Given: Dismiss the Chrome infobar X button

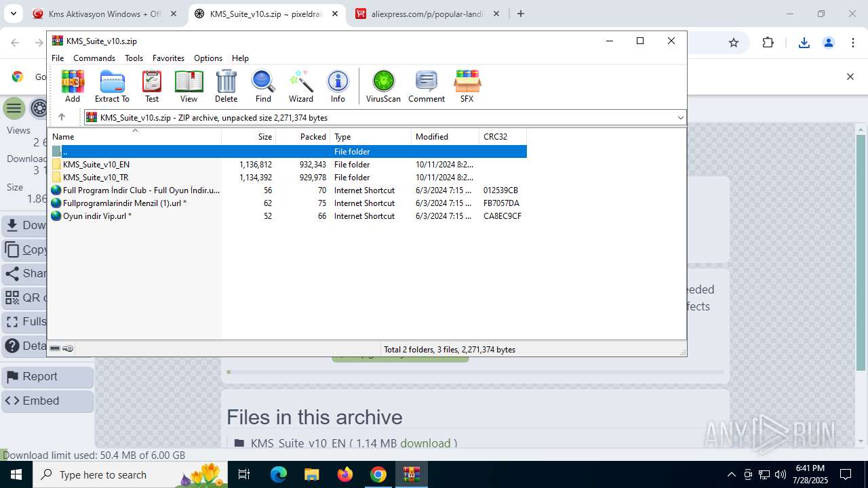Looking at the screenshot, I should click(850, 77).
